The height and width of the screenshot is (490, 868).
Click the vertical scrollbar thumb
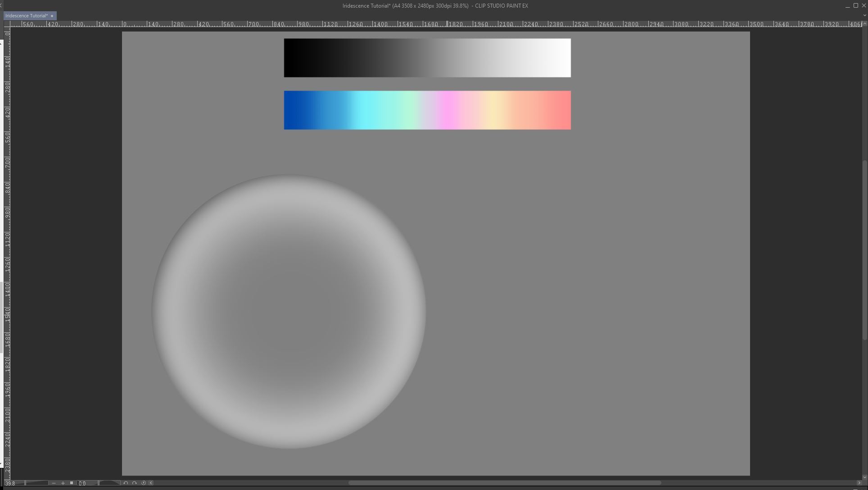point(864,250)
